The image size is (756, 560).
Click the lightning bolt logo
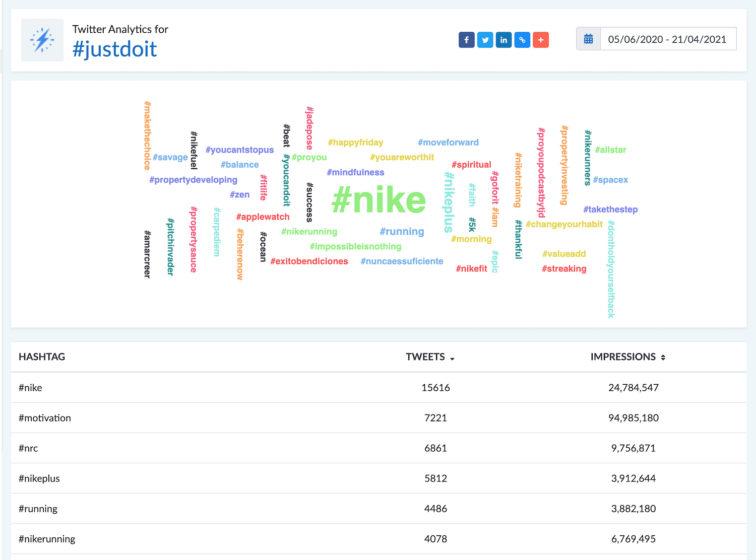pos(42,40)
